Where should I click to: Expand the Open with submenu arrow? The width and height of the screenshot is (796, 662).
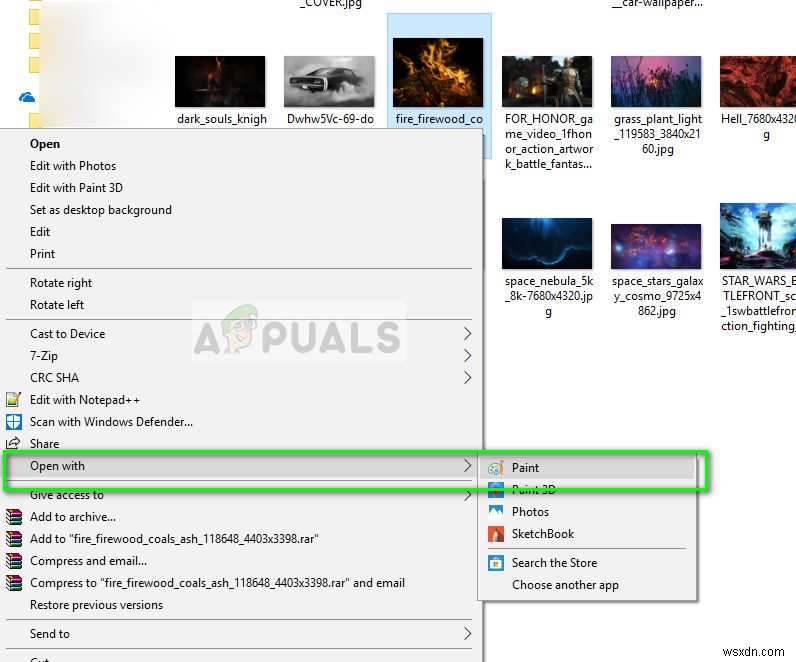[468, 466]
